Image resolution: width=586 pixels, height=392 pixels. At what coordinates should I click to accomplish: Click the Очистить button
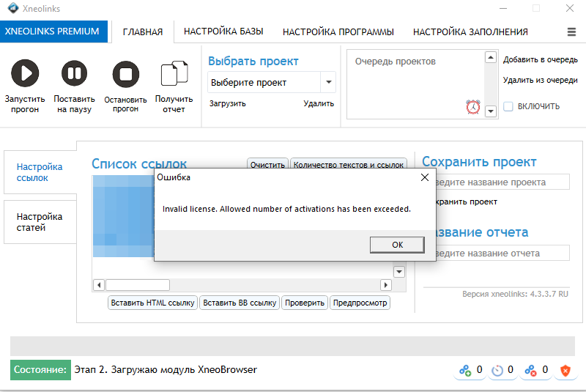pos(267,163)
